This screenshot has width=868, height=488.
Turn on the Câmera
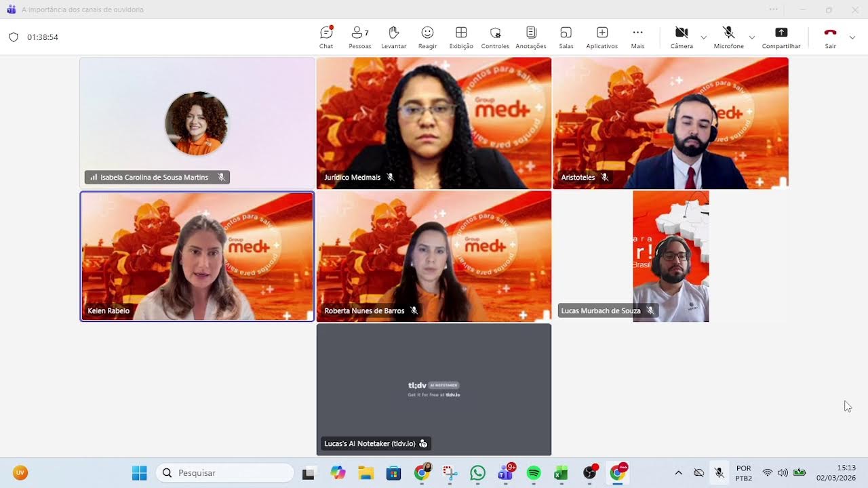click(682, 37)
